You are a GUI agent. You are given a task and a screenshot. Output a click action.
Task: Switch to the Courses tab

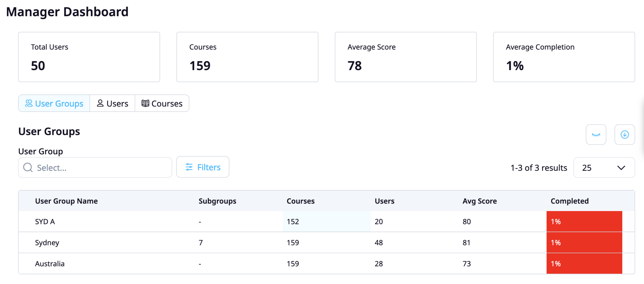162,103
